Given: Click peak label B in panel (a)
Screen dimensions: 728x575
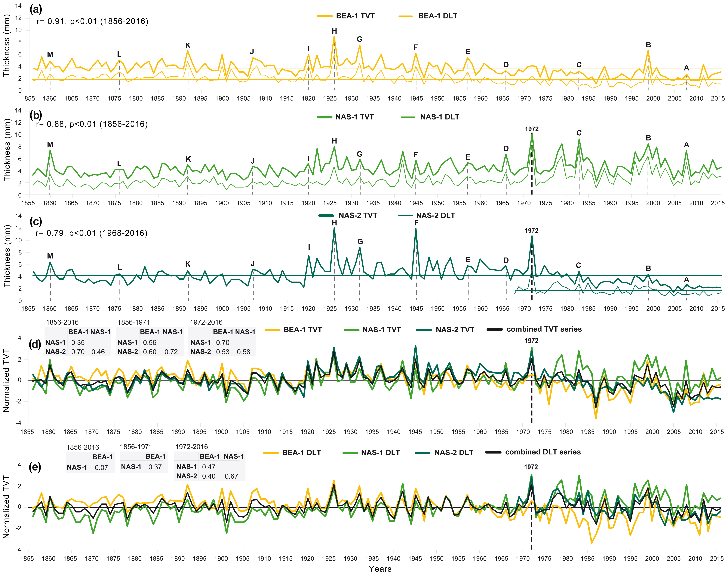Looking at the screenshot, I should pos(648,45).
